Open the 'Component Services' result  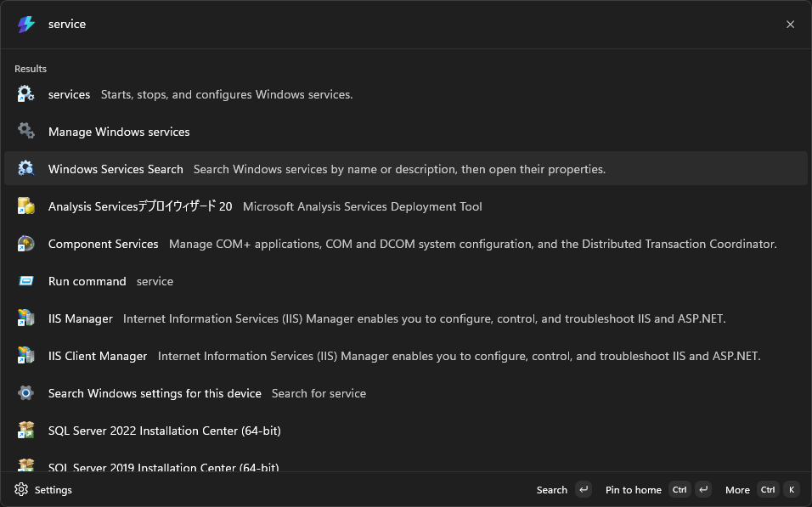point(406,244)
